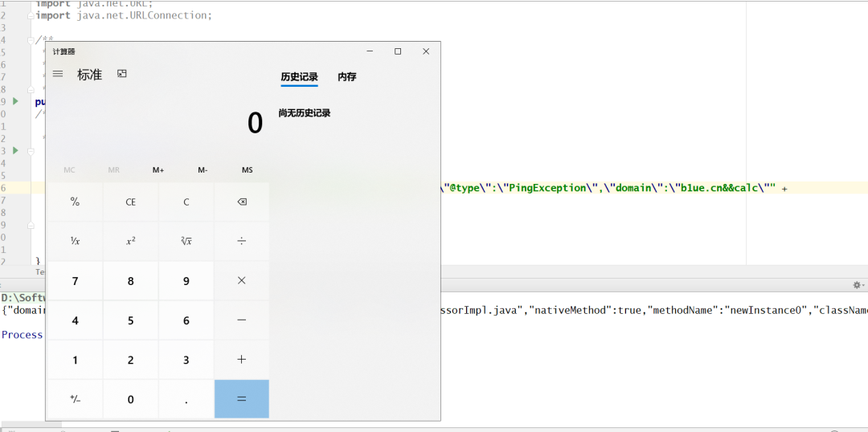Switch to the 内存 tab

click(x=347, y=77)
